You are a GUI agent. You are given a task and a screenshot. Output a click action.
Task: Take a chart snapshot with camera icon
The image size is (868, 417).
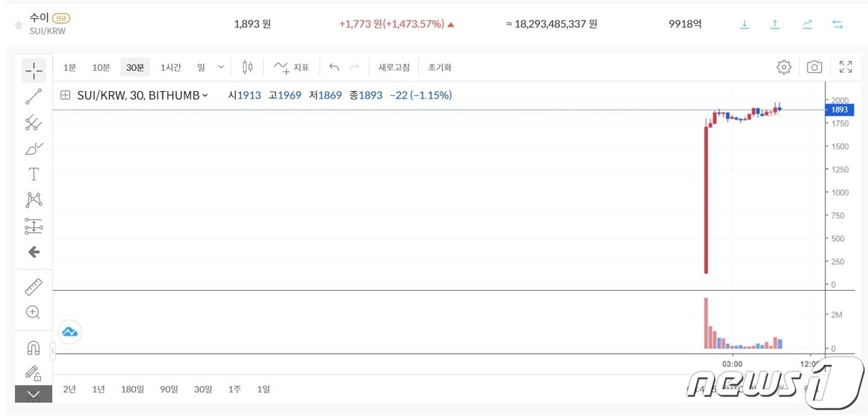pyautogui.click(x=814, y=67)
